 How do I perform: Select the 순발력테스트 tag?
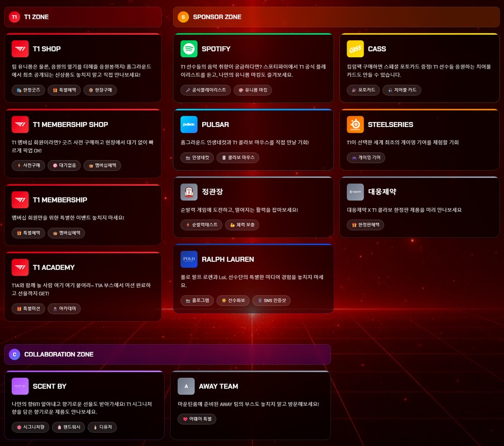tap(202, 225)
